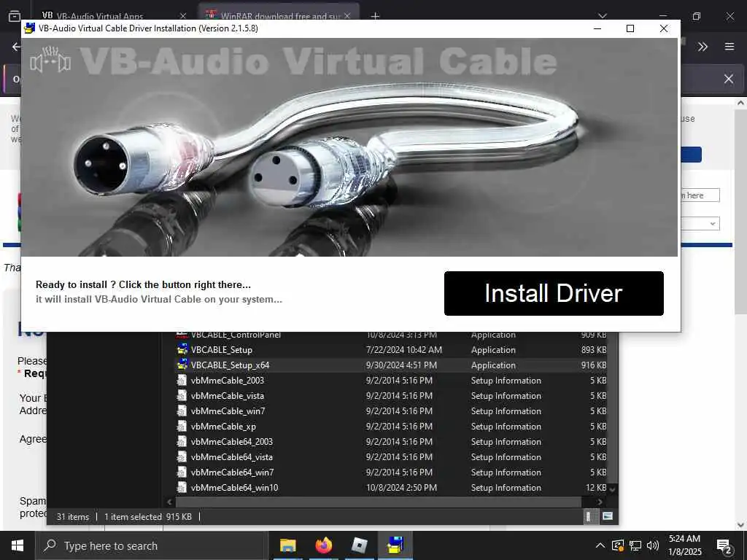This screenshot has height=560, width=747.
Task: Click the 916 KB size cell
Action: click(x=594, y=365)
